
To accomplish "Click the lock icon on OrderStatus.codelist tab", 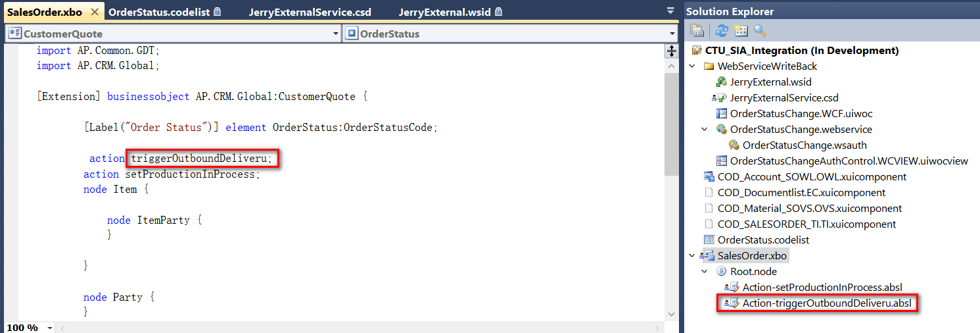I will [218, 12].
